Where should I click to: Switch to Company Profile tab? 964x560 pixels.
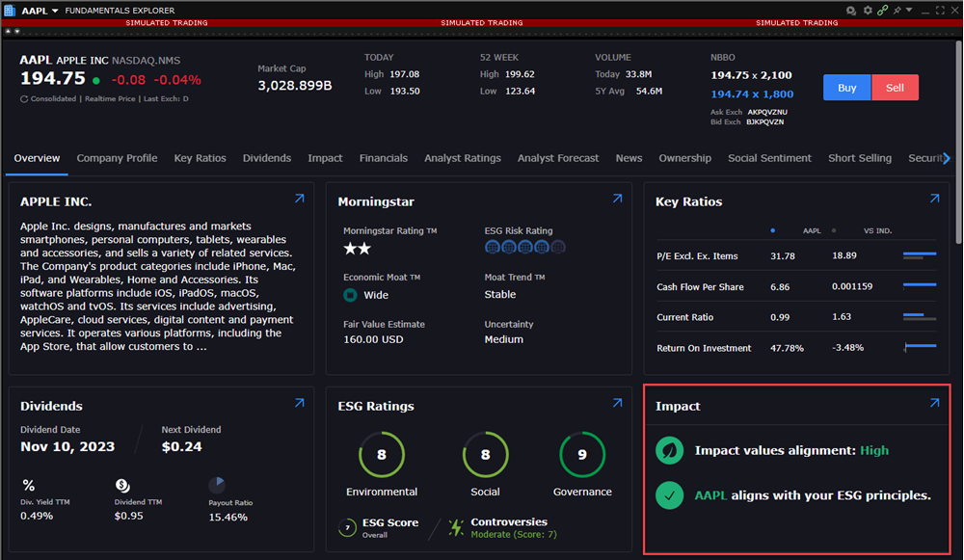(x=117, y=158)
